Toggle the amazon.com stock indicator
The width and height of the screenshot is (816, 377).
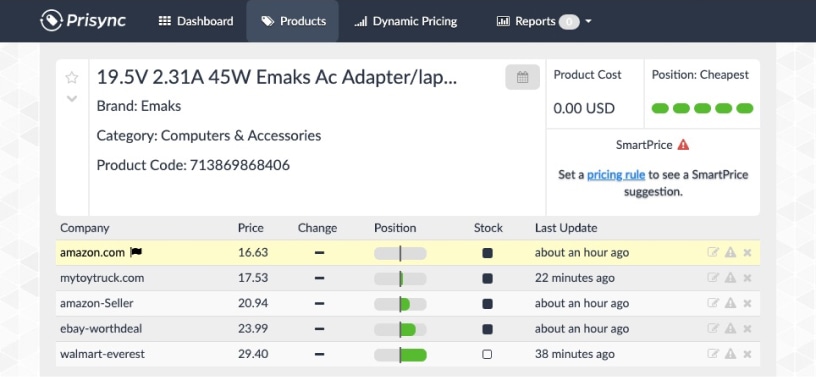[487, 253]
